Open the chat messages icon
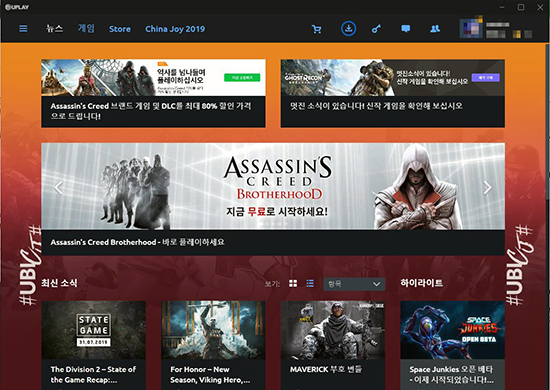Viewport: 550px width, 390px height. [405, 29]
